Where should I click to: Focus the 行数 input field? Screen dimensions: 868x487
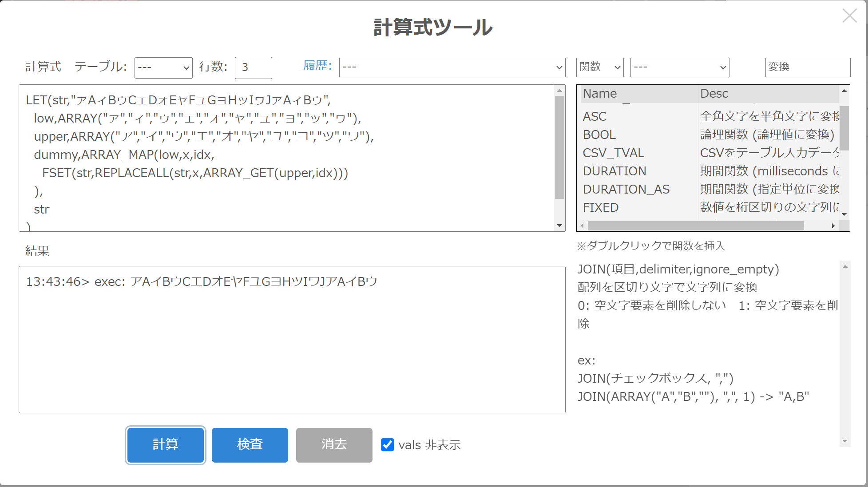[253, 67]
